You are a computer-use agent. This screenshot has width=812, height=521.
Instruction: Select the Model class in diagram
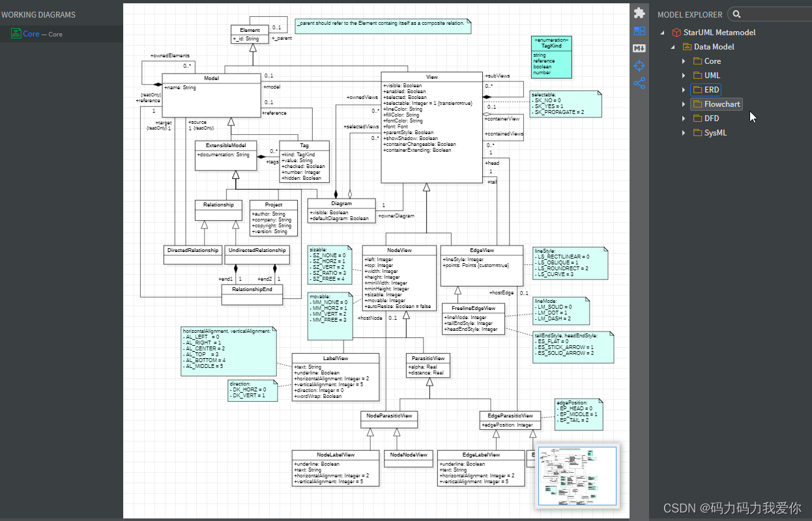click(211, 95)
